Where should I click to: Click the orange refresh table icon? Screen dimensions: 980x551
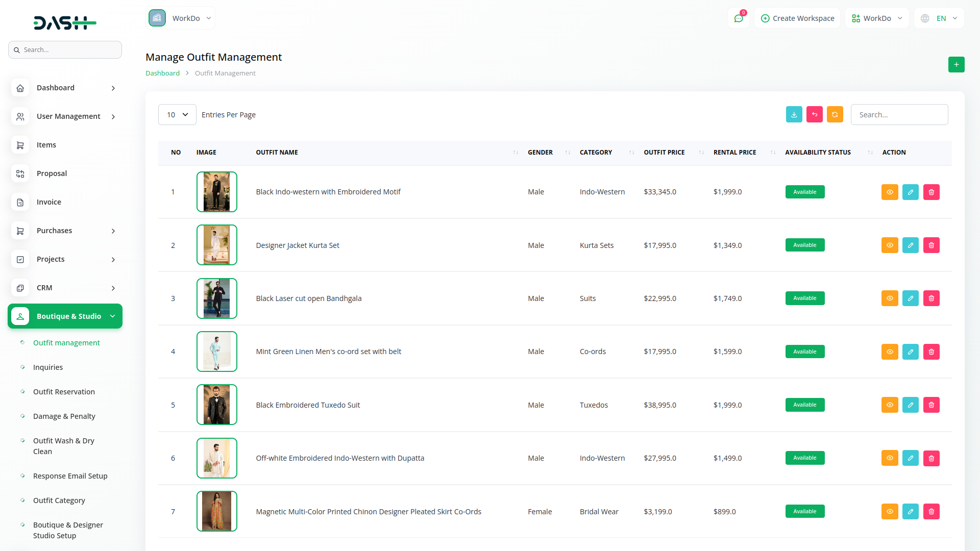tap(835, 115)
